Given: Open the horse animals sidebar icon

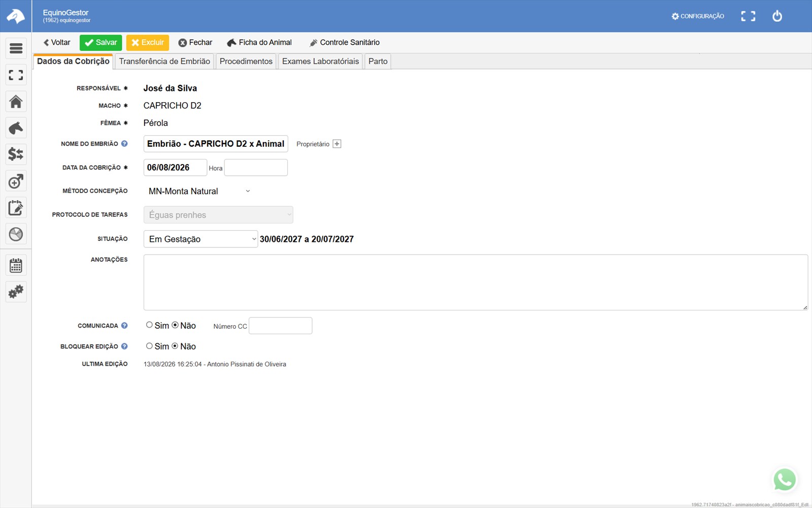Looking at the screenshot, I should [16, 128].
